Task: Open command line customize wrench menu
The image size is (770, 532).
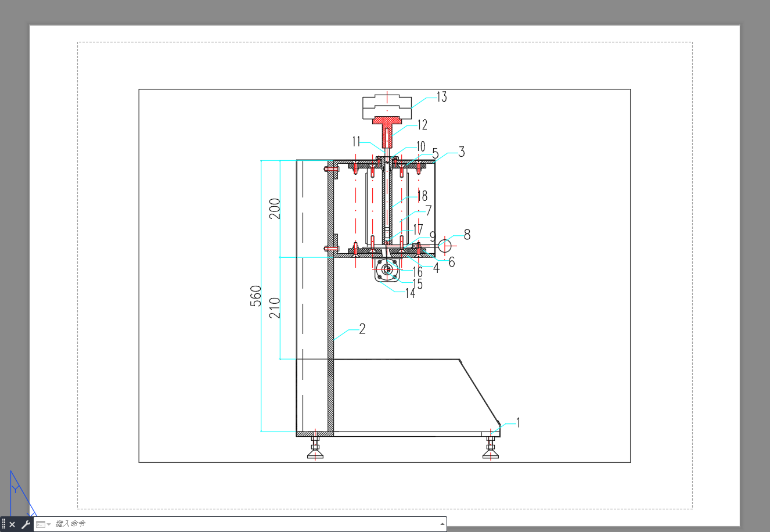Action: point(26,524)
